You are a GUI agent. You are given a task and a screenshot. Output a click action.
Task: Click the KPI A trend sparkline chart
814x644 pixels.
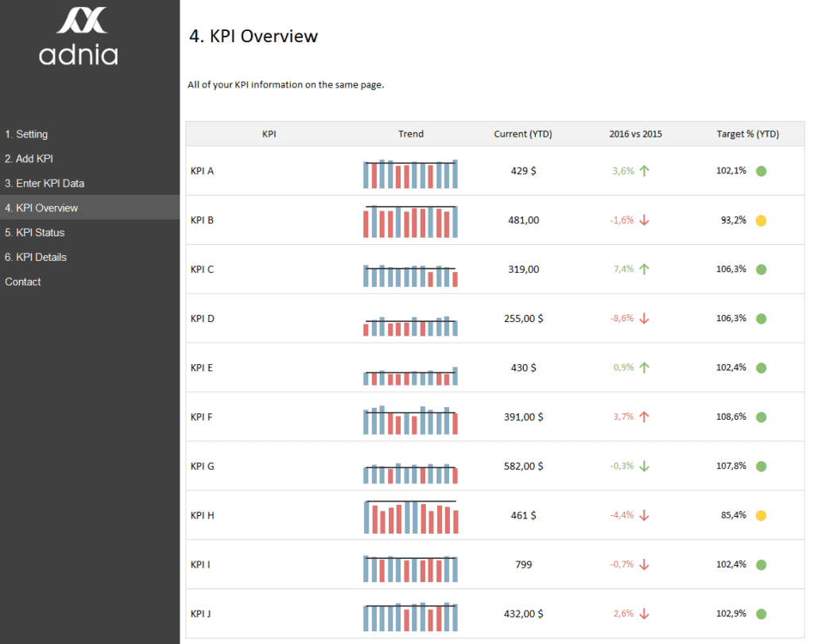[411, 173]
